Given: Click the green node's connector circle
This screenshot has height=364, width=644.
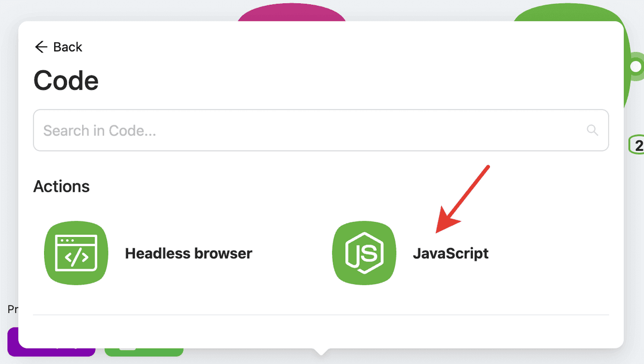Looking at the screenshot, I should (x=636, y=66).
